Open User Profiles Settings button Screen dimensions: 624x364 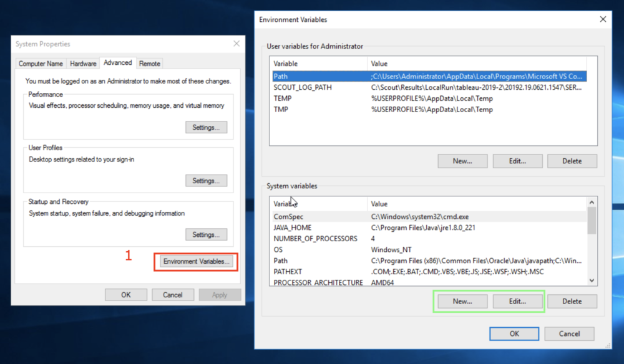(x=206, y=180)
